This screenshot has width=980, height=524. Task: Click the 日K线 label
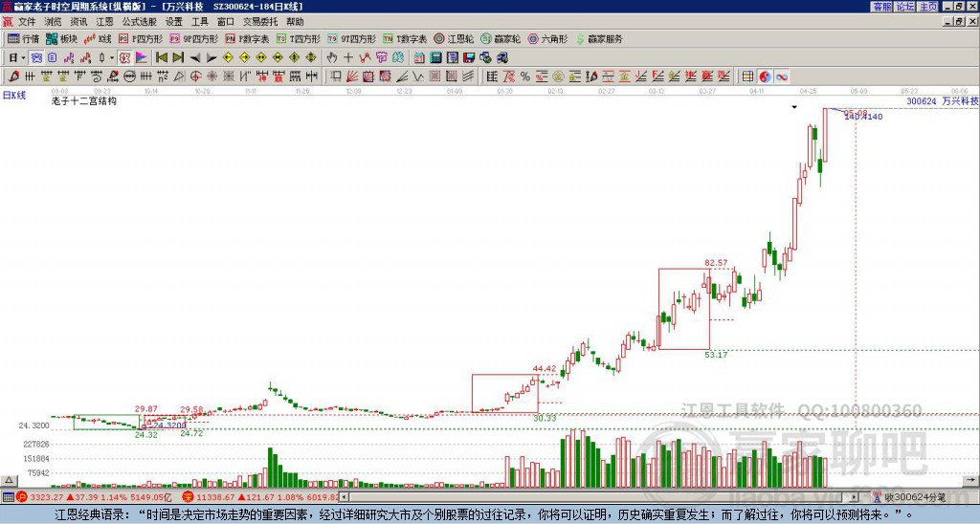tap(14, 96)
